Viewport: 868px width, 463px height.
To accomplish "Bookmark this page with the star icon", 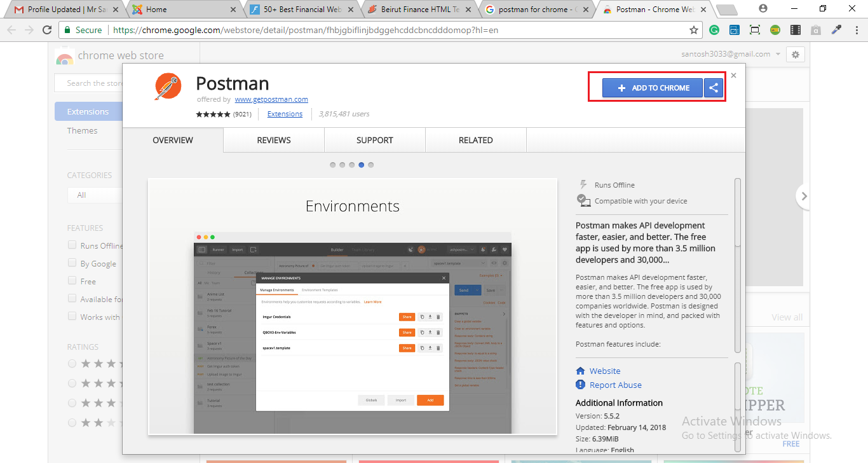I will tap(694, 30).
